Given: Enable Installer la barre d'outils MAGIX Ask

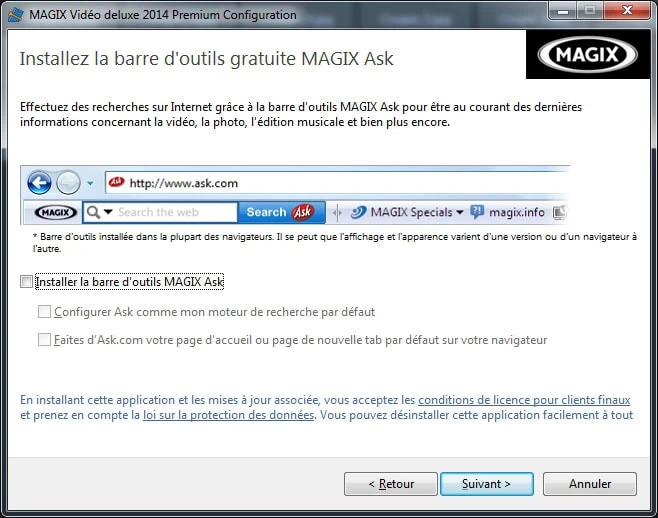Looking at the screenshot, I should click(x=26, y=282).
